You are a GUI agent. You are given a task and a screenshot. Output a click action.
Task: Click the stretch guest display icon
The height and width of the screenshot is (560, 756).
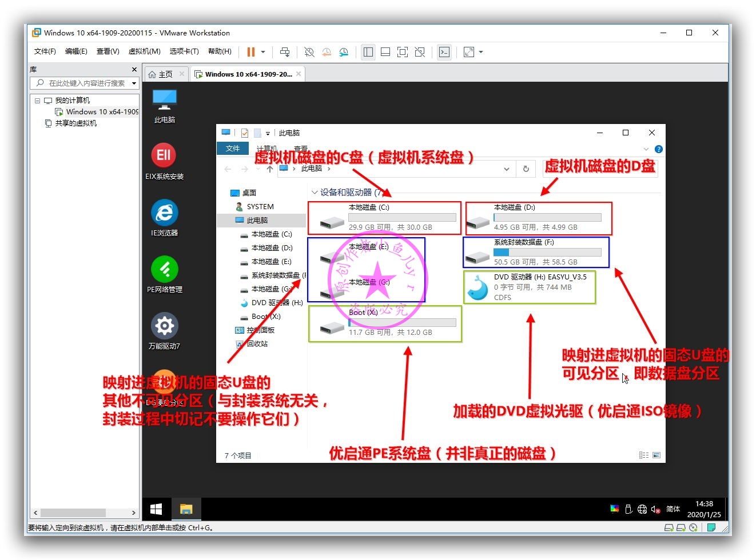tap(469, 52)
